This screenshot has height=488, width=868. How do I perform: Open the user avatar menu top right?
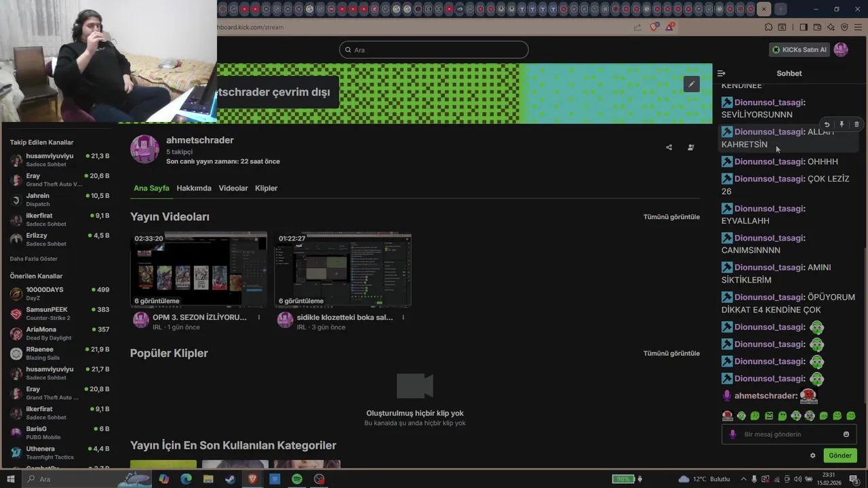(x=841, y=49)
